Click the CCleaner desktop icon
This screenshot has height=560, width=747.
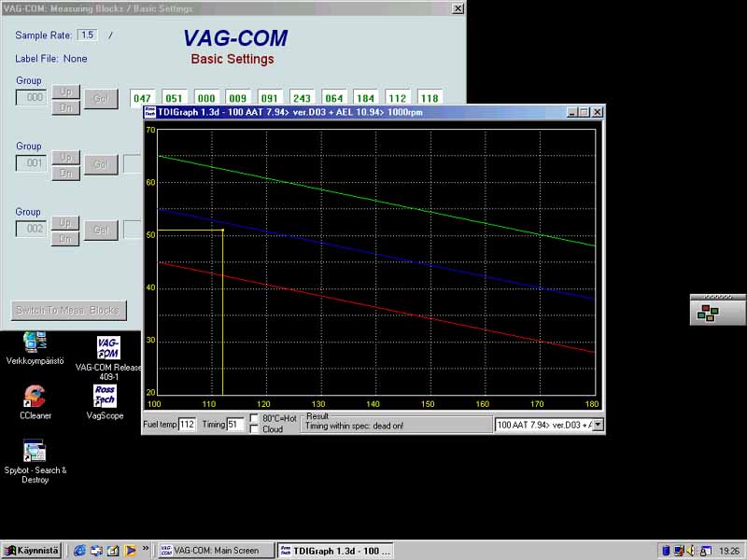pyautogui.click(x=35, y=396)
